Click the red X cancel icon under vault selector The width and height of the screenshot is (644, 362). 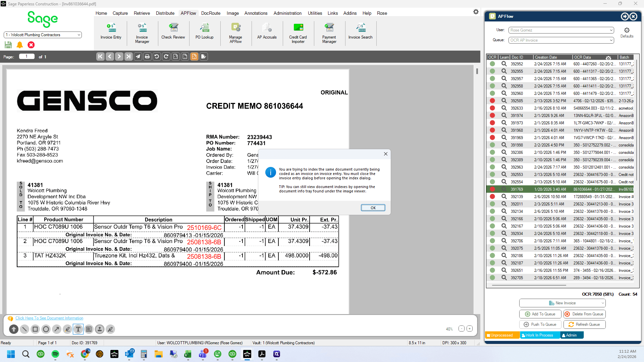tap(31, 45)
